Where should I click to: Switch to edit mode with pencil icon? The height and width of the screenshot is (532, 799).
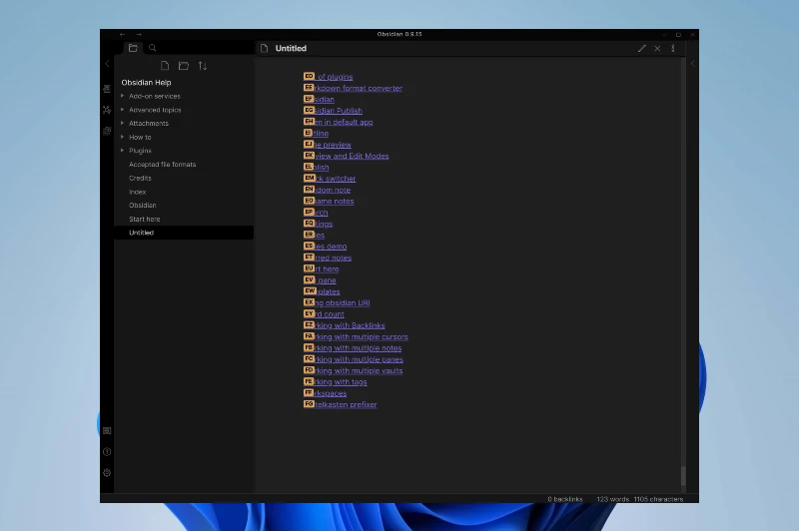tap(642, 48)
